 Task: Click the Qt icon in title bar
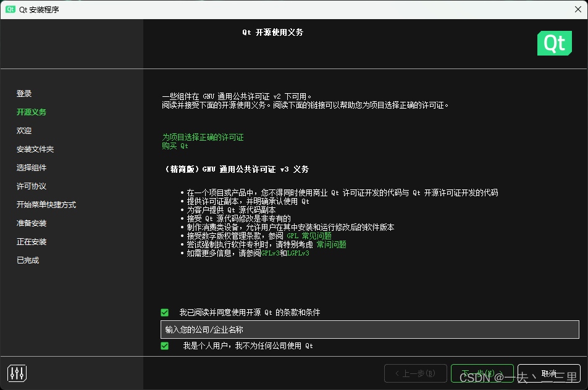pyautogui.click(x=10, y=9)
